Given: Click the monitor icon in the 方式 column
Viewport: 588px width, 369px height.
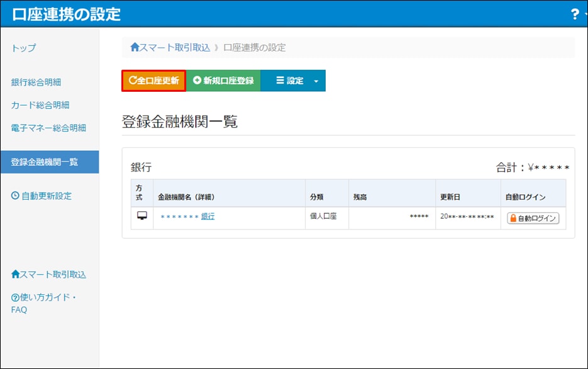Looking at the screenshot, I should 142,216.
